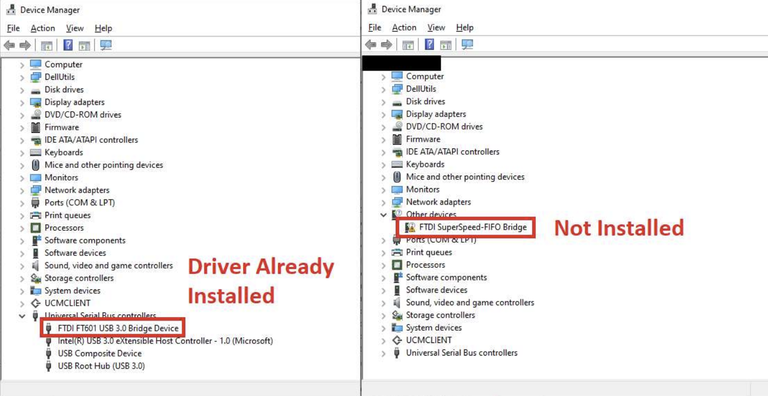The width and height of the screenshot is (768, 396).
Task: Expand Software components in right window
Action: point(383,277)
